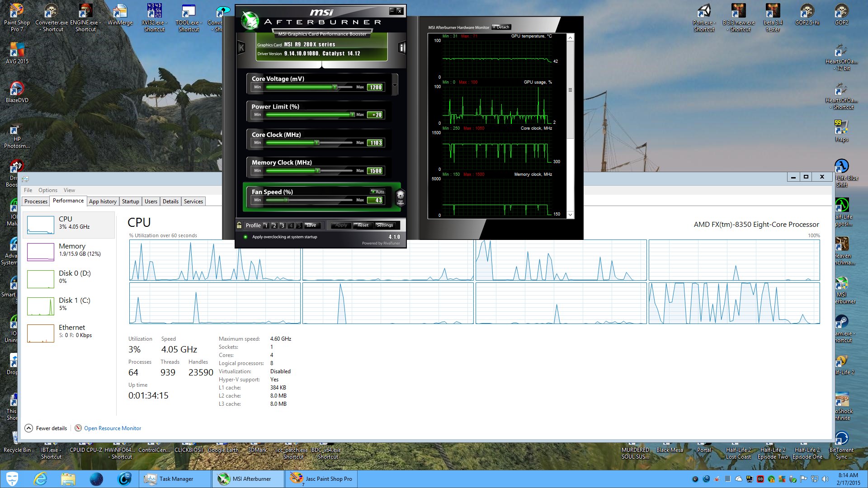
Task: Click the Open Resource Monitor link
Action: tap(112, 428)
